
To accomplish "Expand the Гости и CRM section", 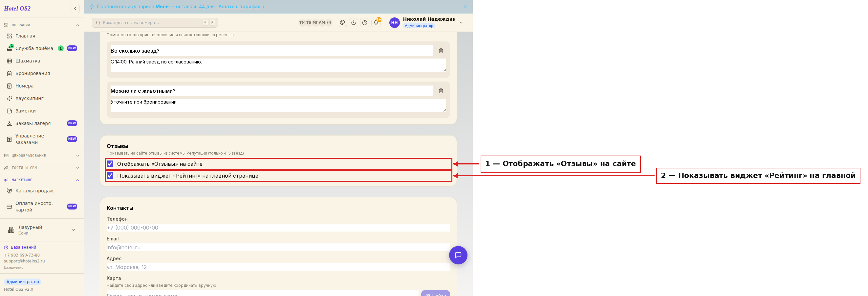I will coord(42,168).
